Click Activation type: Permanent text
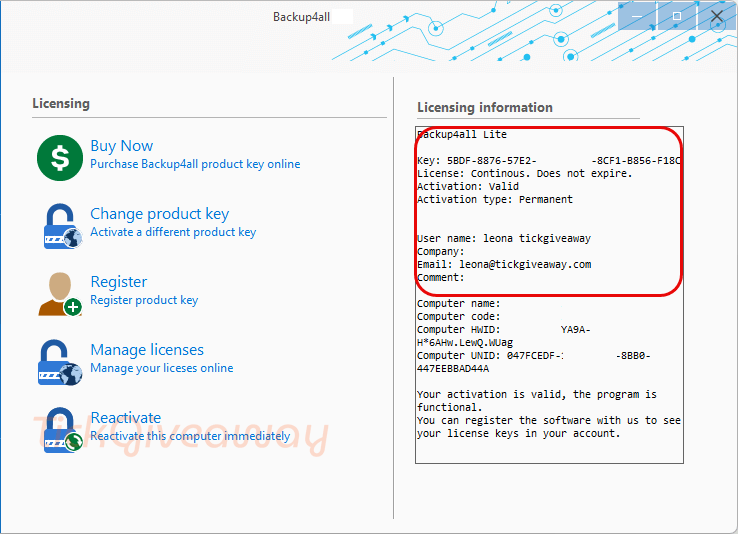The height and width of the screenshot is (534, 738). 495,199
